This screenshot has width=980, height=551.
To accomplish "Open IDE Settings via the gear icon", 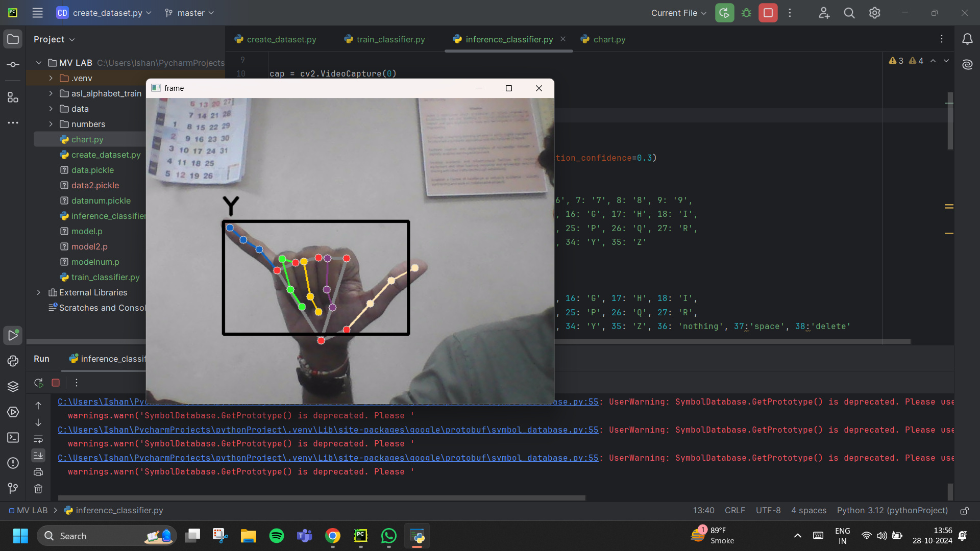I will click(874, 13).
